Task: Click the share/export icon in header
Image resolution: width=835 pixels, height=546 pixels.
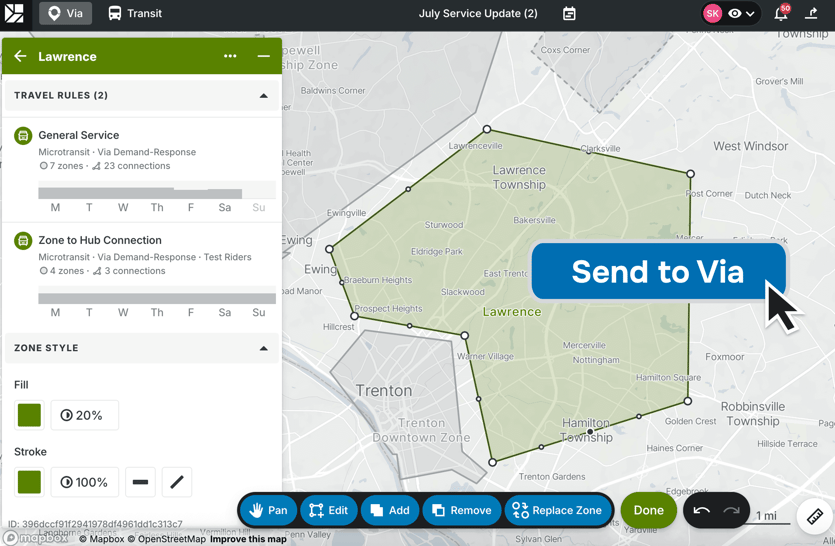Action: tap(811, 13)
